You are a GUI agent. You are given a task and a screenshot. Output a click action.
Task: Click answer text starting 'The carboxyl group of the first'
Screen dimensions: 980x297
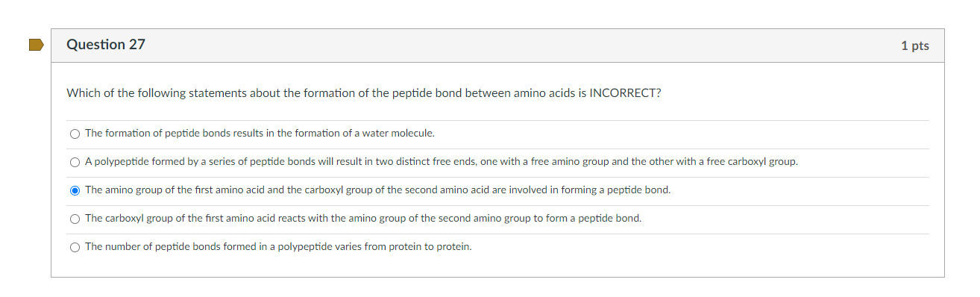click(363, 219)
